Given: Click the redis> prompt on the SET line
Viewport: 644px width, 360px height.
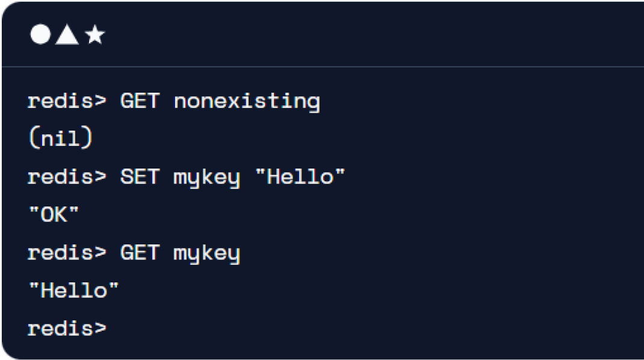Looking at the screenshot, I should pyautogui.click(x=67, y=177).
